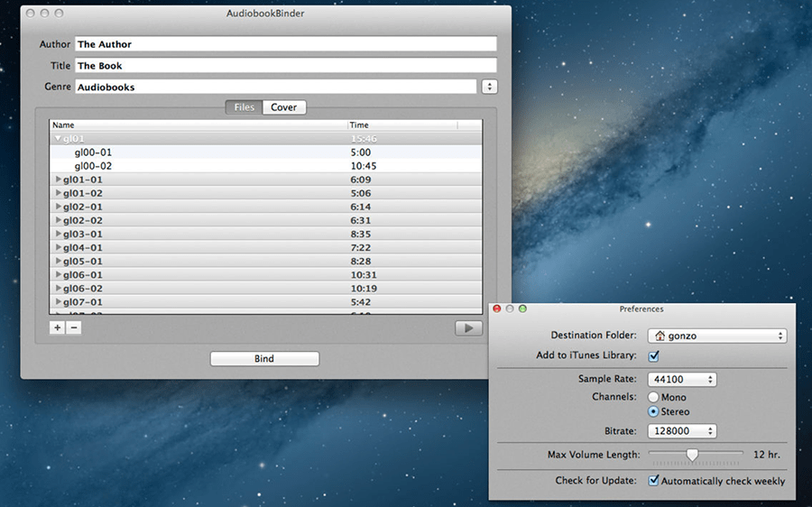
Task: Click into the Title text field
Action: coord(286,65)
